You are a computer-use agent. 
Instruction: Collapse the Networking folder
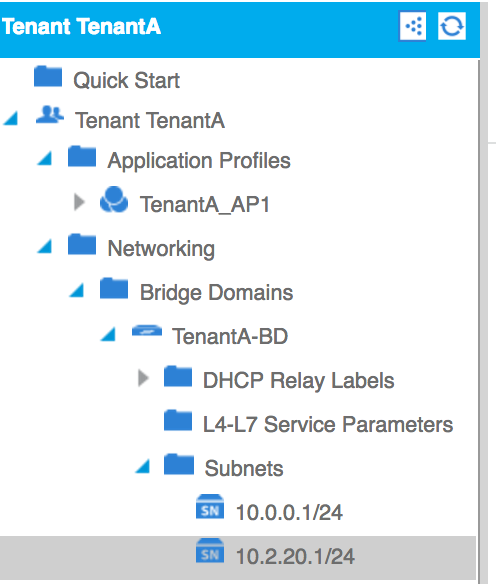[45, 246]
